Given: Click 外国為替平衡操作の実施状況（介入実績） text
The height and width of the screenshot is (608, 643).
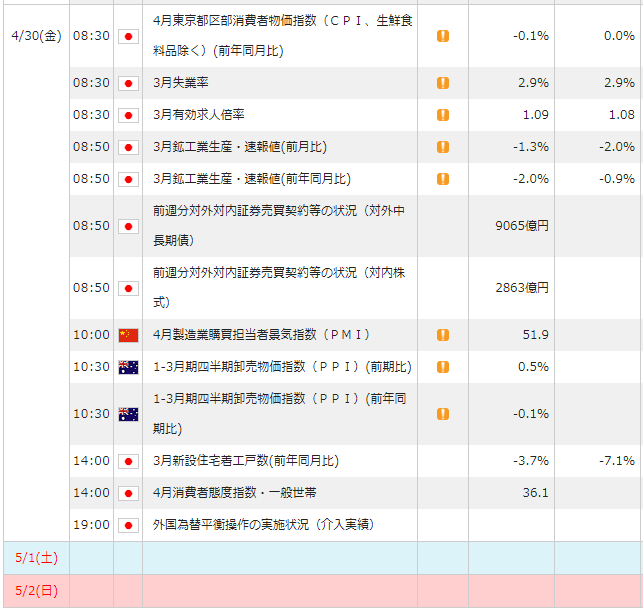Looking at the screenshot, I should pos(263,524).
